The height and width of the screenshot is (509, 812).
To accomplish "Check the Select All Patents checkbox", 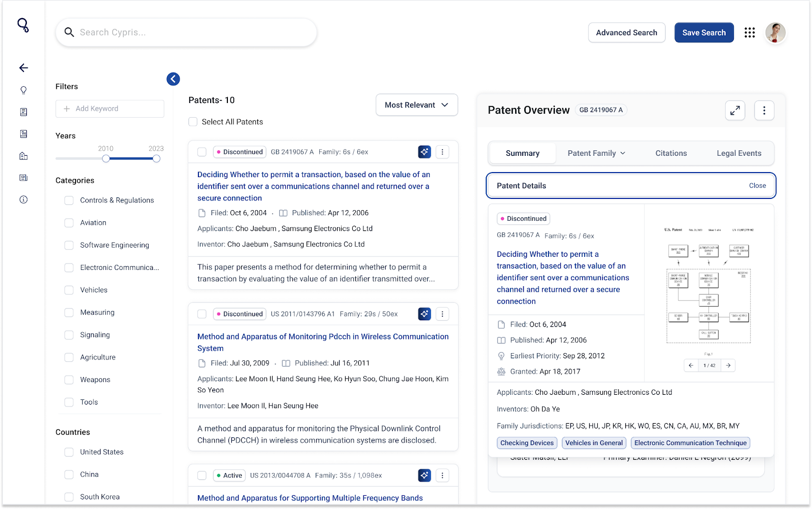I will click(193, 122).
